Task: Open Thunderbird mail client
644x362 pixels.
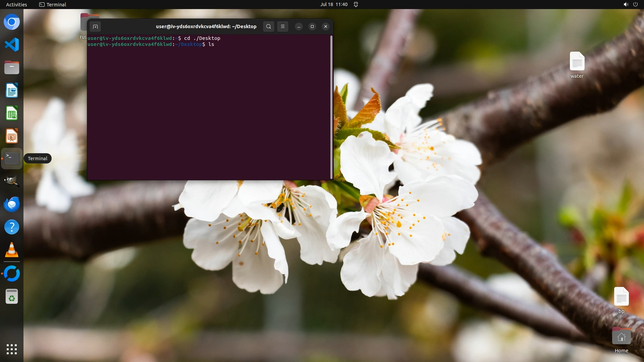Action: pyautogui.click(x=12, y=204)
